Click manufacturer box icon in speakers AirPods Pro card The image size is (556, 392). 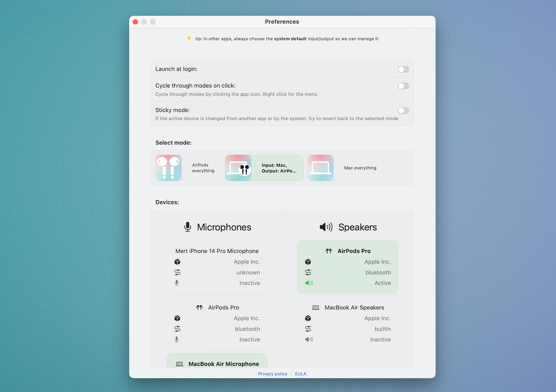click(x=308, y=262)
